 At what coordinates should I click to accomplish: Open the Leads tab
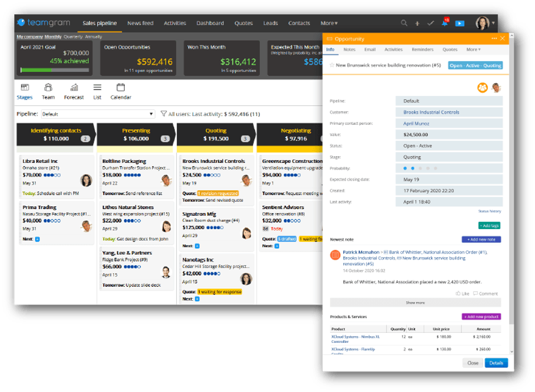click(x=270, y=23)
